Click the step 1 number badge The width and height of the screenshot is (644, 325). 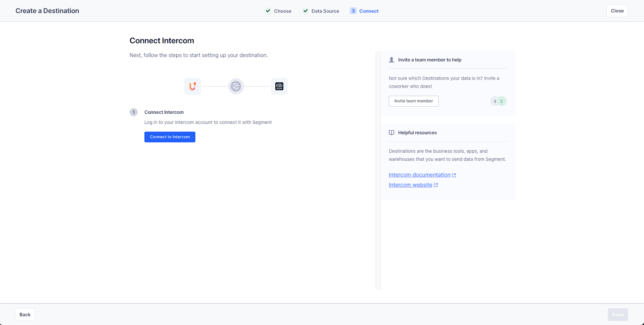[134, 112]
